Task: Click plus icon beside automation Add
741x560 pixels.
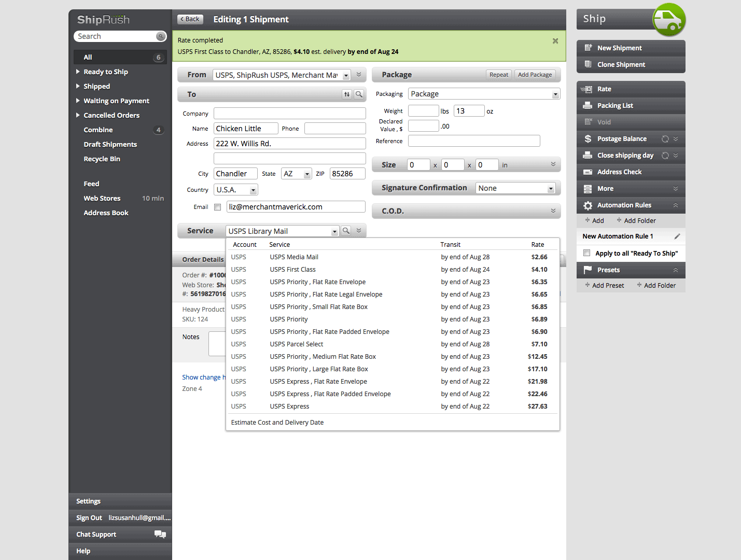Action: tap(588, 220)
